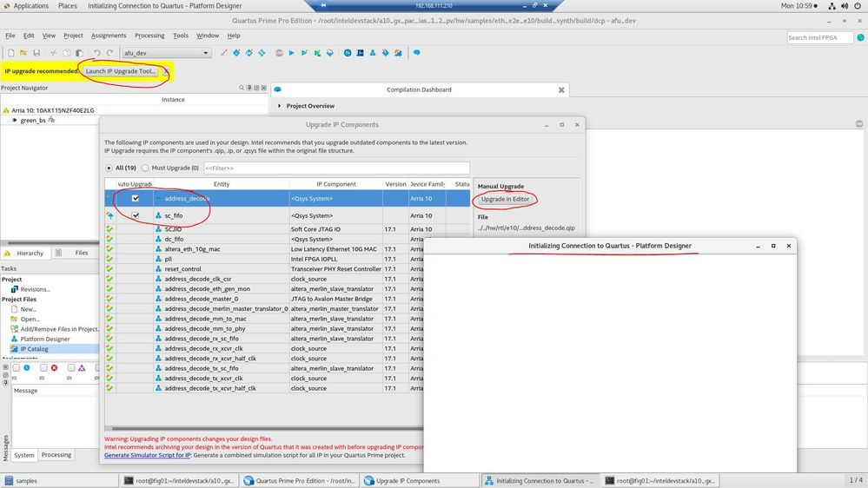The height and width of the screenshot is (488, 868).
Task: Open the Assignments menu
Action: tap(109, 36)
